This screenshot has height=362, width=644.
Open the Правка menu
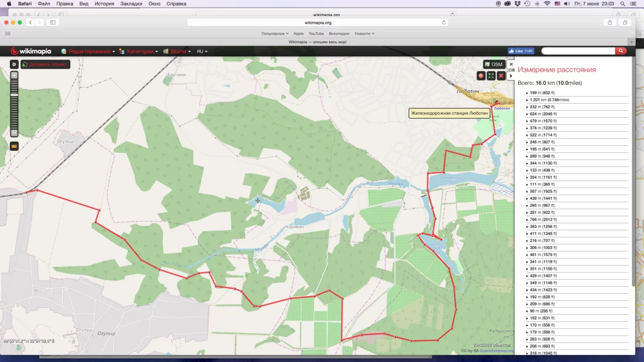[65, 4]
